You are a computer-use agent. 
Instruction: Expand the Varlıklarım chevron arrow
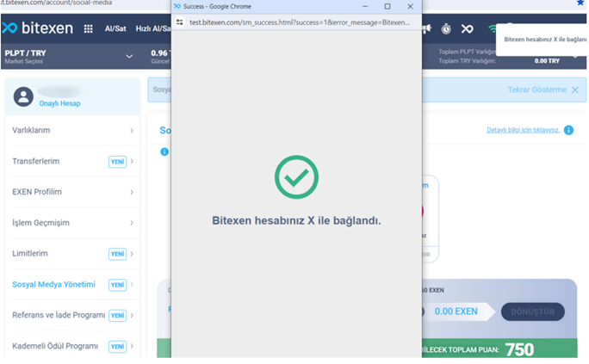[x=132, y=131]
